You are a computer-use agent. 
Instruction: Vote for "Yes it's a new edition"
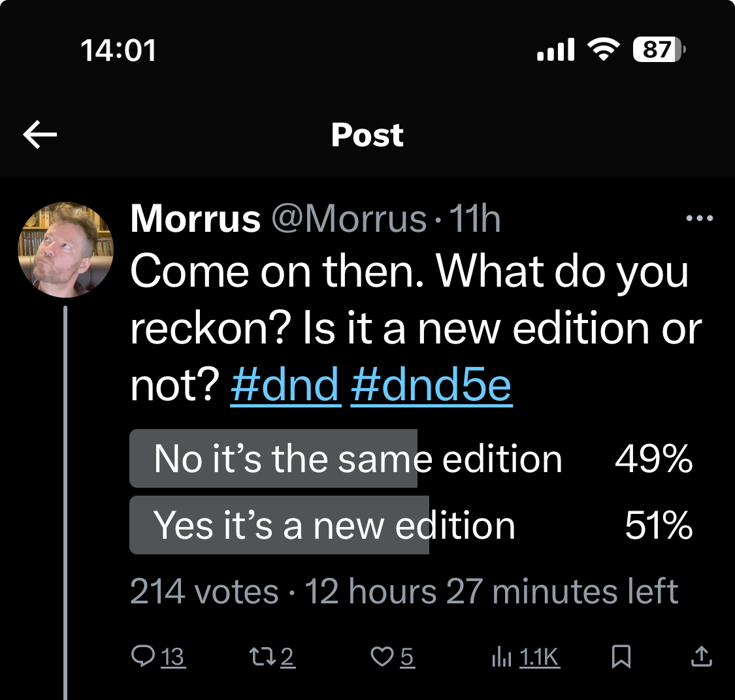click(x=335, y=526)
